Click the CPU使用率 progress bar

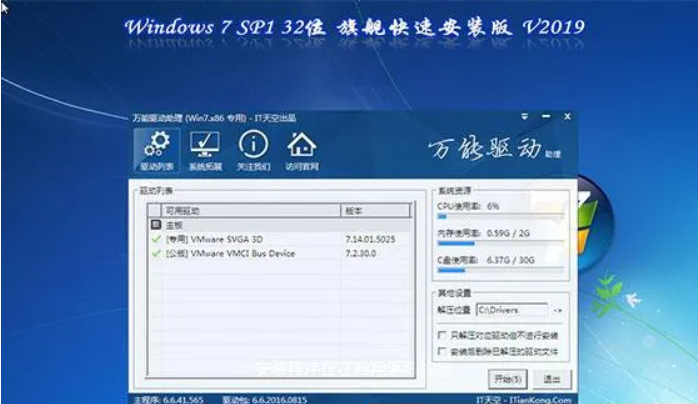[x=501, y=216]
